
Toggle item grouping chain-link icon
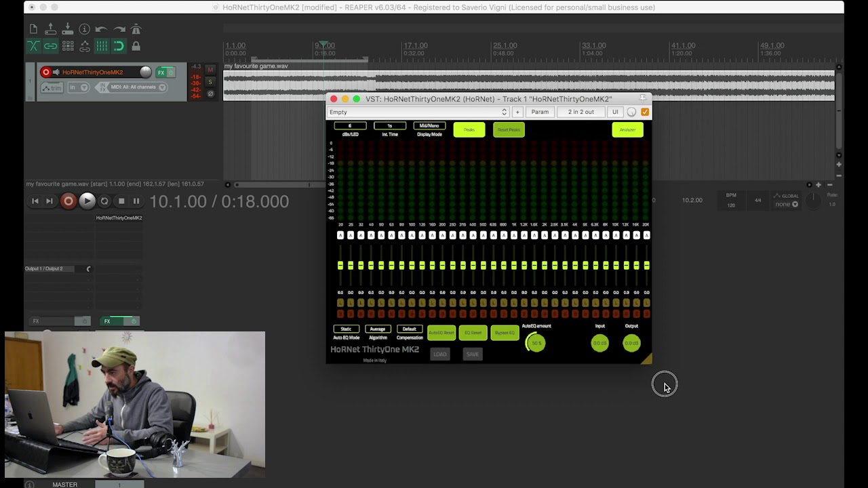pyautogui.click(x=51, y=46)
